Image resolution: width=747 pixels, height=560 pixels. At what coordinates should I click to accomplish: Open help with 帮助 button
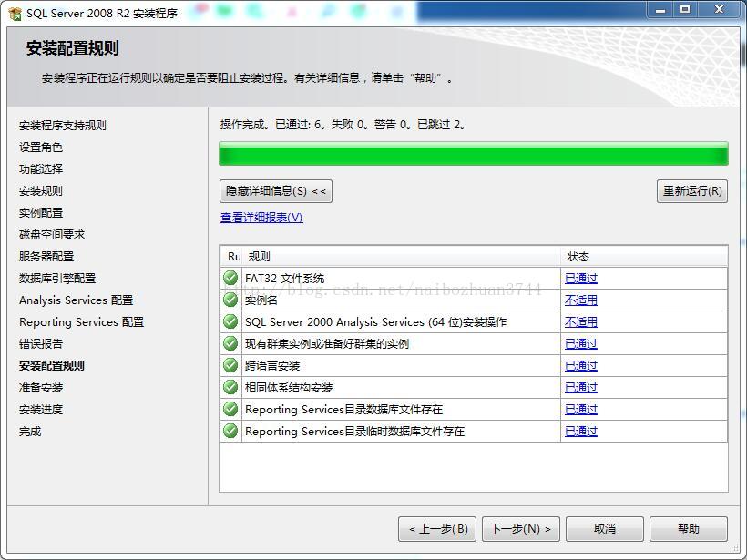click(x=689, y=528)
